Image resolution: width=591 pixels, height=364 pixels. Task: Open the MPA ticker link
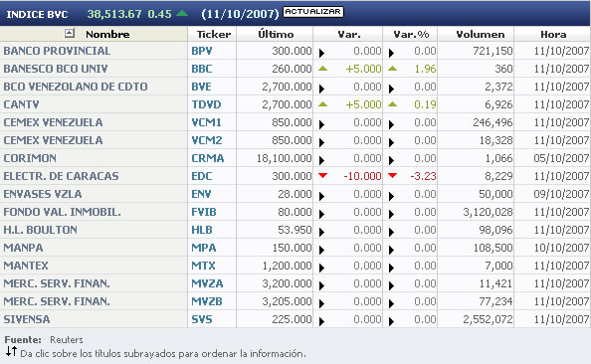click(204, 248)
